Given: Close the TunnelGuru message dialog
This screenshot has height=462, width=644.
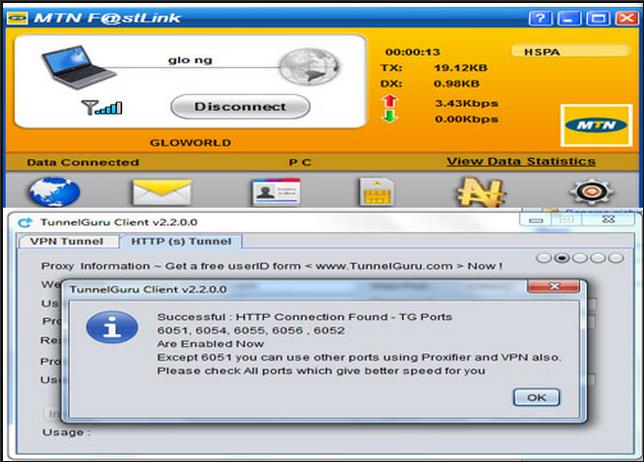Looking at the screenshot, I should [x=554, y=286].
